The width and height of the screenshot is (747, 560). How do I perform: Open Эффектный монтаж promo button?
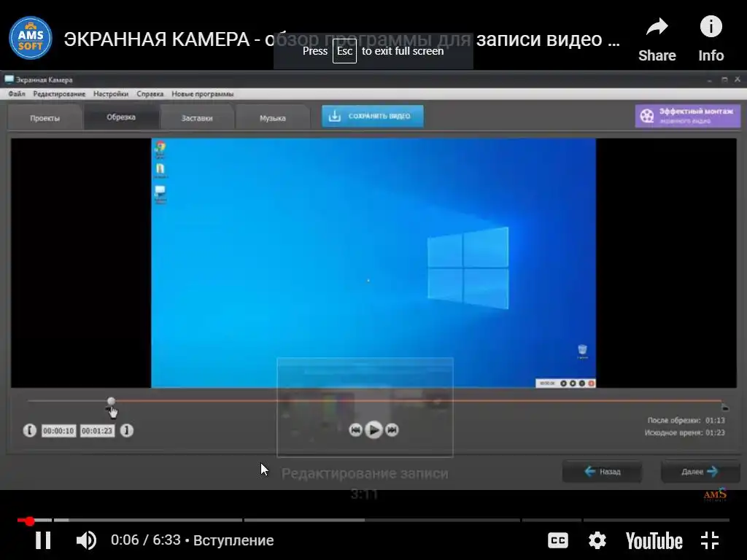pyautogui.click(x=687, y=116)
